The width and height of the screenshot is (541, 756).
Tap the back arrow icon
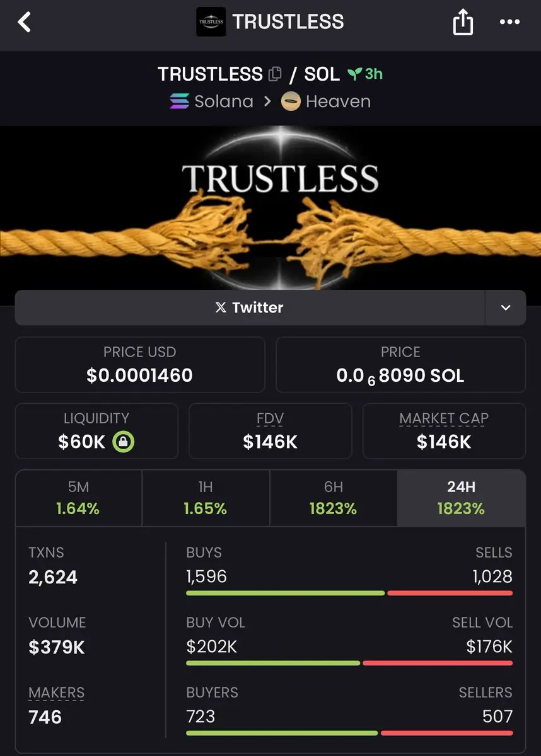click(24, 22)
